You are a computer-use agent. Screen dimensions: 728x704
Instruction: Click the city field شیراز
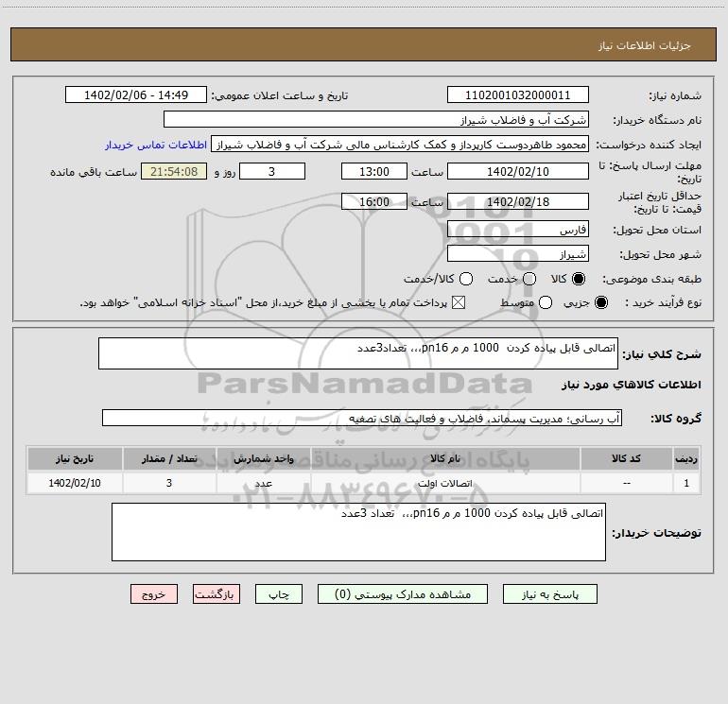[518, 254]
